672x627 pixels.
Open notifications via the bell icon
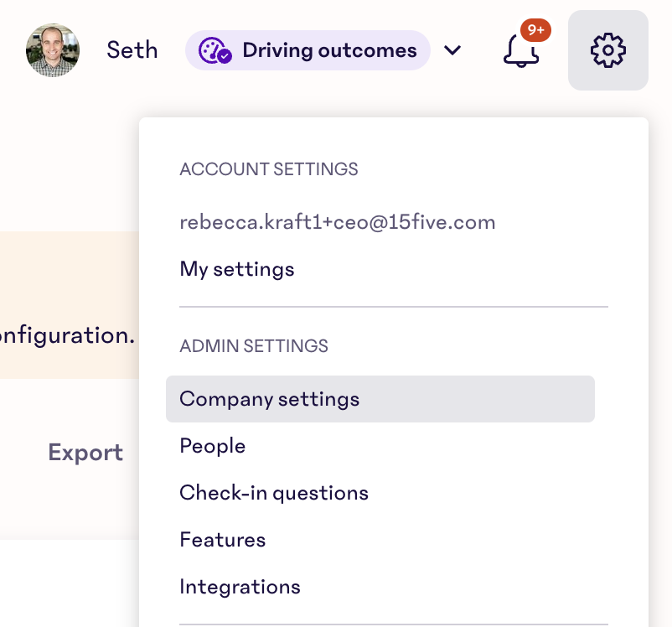click(520, 51)
